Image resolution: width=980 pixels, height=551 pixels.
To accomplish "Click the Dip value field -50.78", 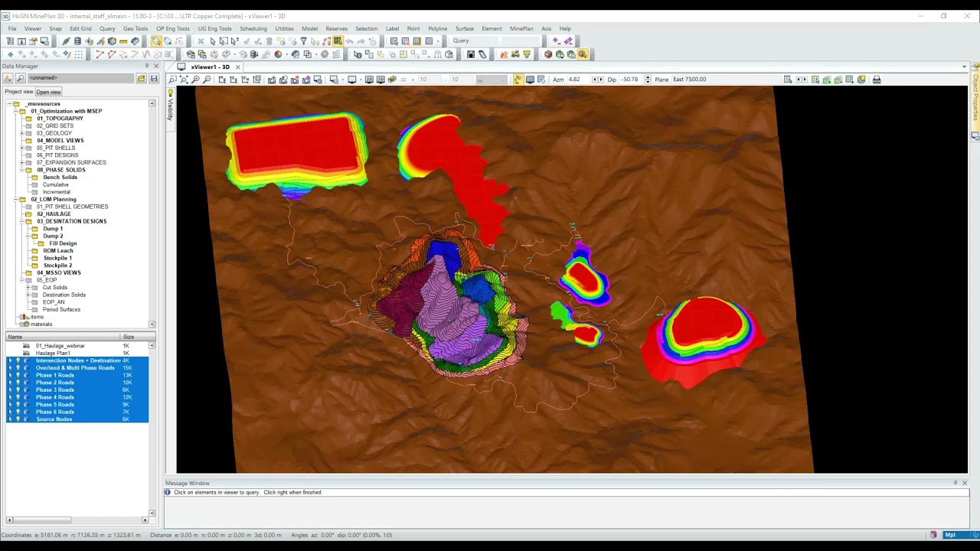I will 631,80.
